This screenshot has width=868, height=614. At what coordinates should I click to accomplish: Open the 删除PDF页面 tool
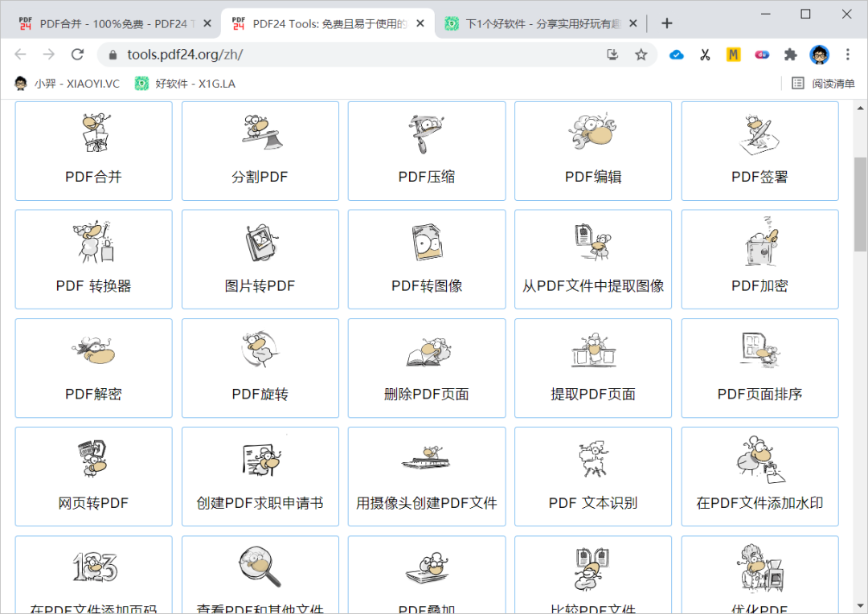tap(427, 368)
